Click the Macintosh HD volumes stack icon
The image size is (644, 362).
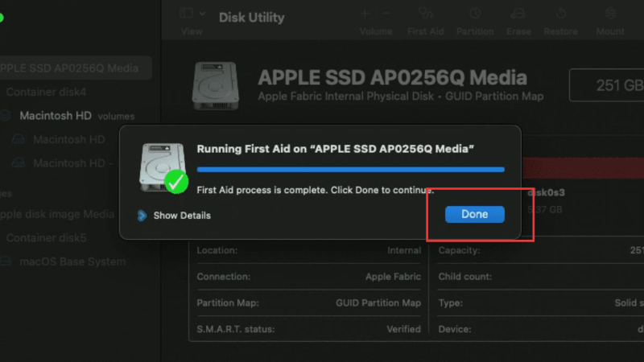click(x=5, y=116)
